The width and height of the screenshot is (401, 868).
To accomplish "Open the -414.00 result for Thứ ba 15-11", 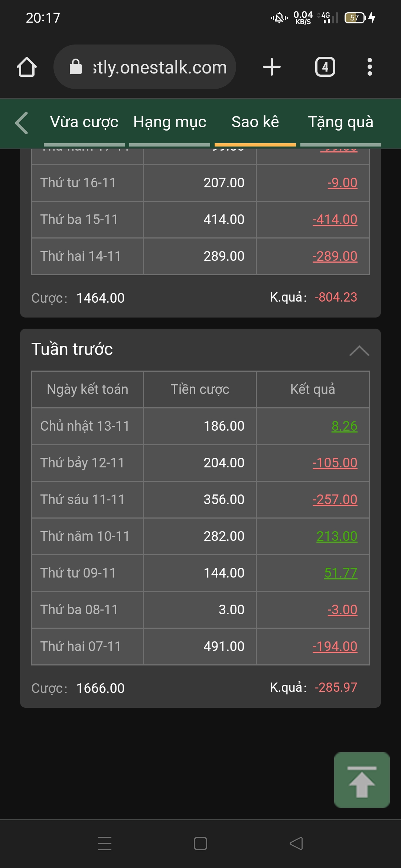I will 335,220.
